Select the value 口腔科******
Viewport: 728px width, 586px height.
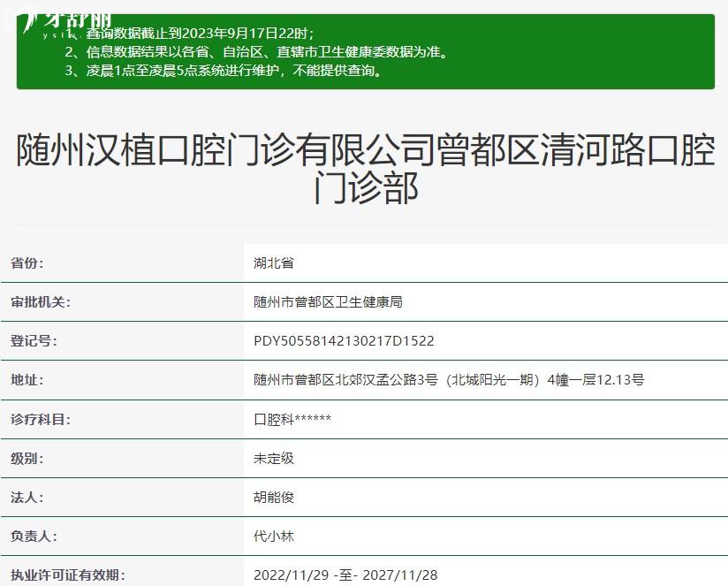pyautogui.click(x=292, y=420)
